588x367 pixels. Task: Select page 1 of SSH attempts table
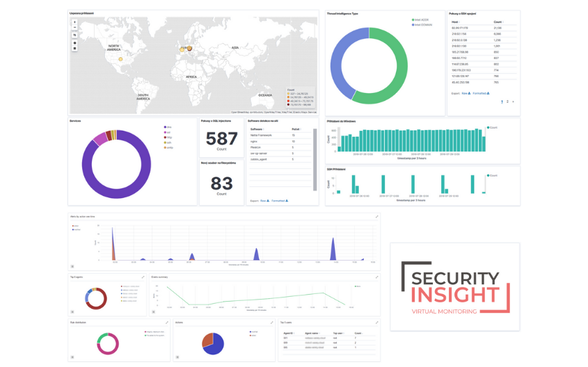point(502,101)
